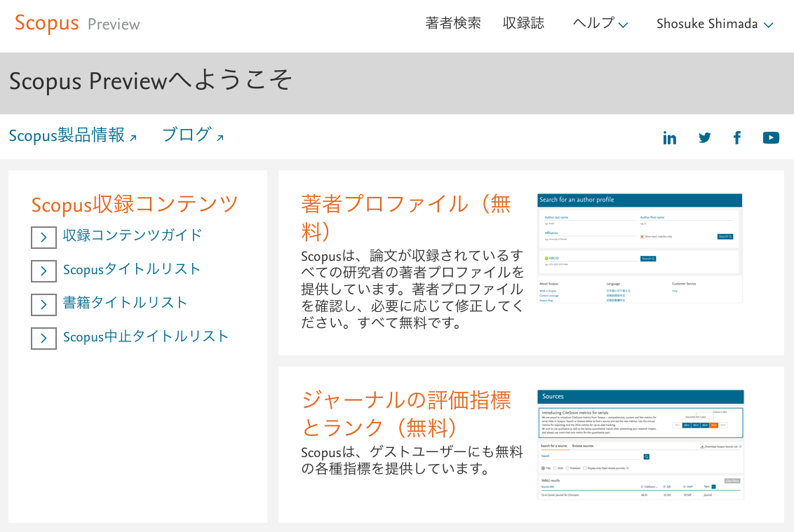
Task: Click the 著者プロファイル（無料） heading
Action: [406, 218]
